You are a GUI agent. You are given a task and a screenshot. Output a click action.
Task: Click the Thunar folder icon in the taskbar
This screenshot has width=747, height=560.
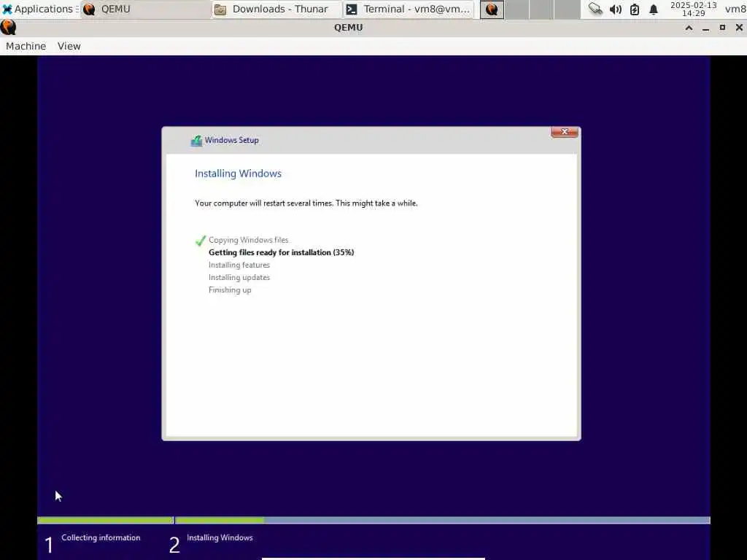[220, 9]
